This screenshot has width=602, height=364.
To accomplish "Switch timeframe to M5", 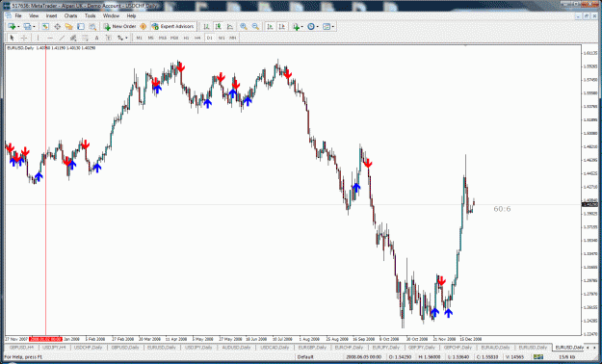I will pyautogui.click(x=151, y=38).
